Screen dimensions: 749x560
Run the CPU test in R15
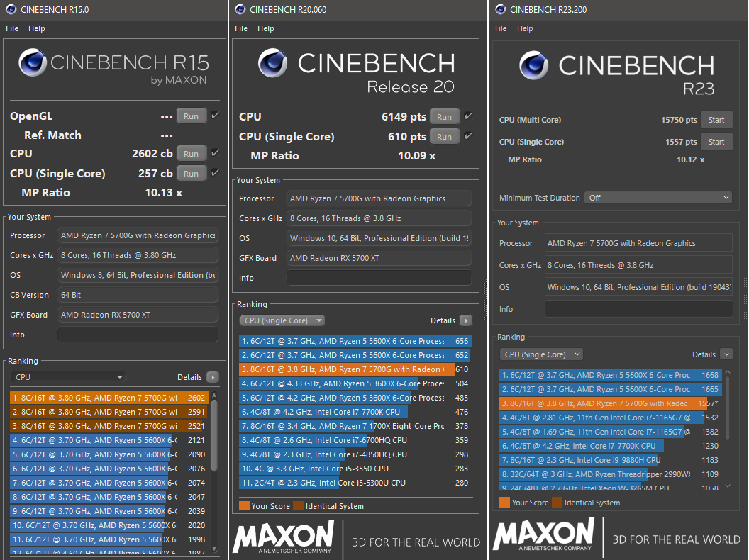pyautogui.click(x=191, y=154)
